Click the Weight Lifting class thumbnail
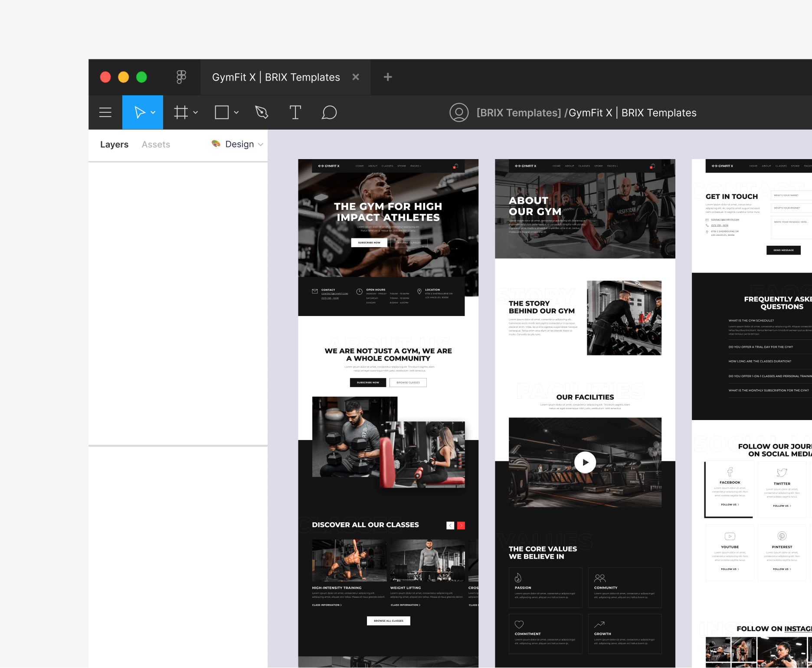The image size is (812, 668). [x=427, y=560]
